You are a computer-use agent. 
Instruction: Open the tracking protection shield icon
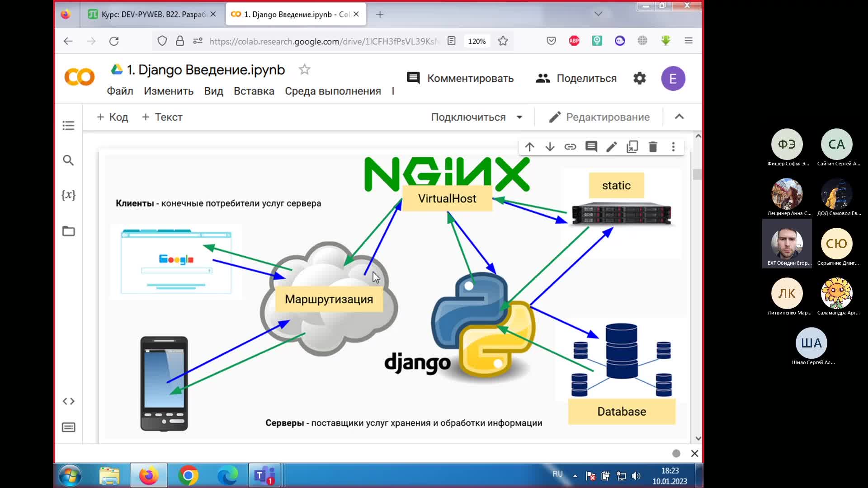click(x=162, y=41)
